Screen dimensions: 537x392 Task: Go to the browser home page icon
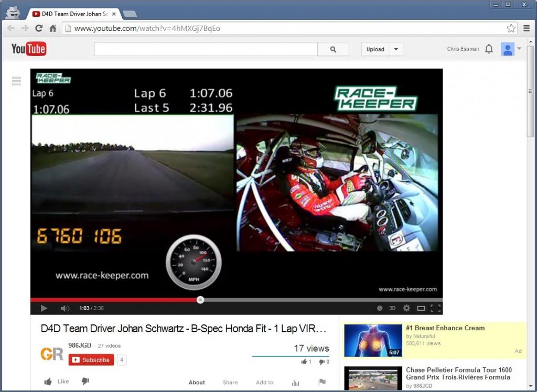(x=53, y=28)
